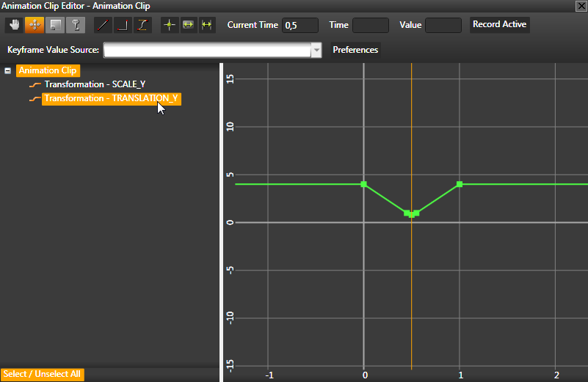Screen dimensions: 588x382
Task: Set linear interpolation curve mode
Action: [x=104, y=25]
